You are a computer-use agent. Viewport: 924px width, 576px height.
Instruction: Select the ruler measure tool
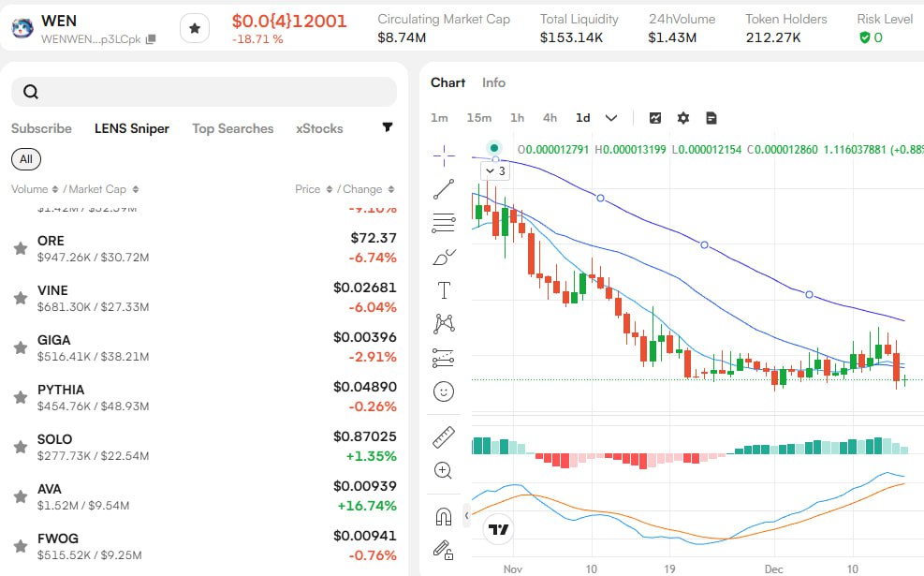(x=444, y=436)
